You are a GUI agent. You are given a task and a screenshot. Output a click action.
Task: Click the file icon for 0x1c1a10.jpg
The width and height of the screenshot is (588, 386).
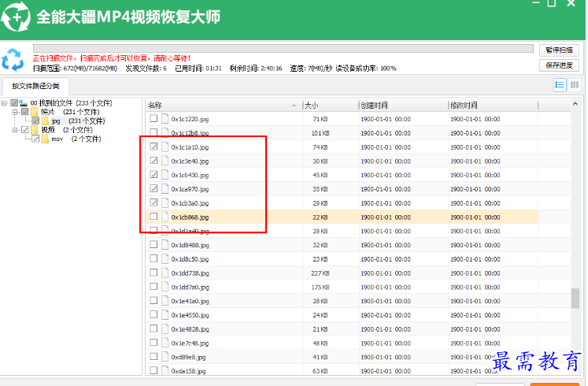point(165,147)
